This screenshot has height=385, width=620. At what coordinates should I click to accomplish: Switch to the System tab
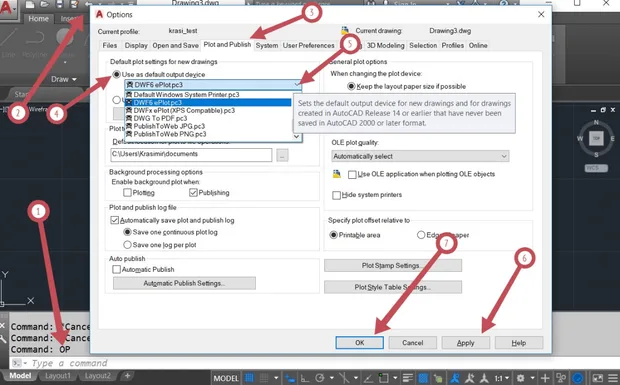(267, 45)
